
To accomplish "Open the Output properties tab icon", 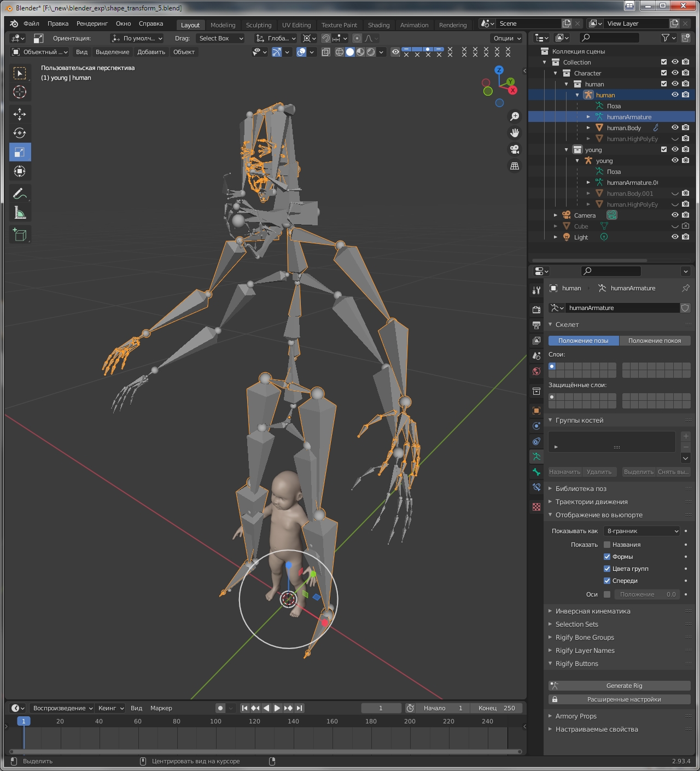I will coord(536,325).
